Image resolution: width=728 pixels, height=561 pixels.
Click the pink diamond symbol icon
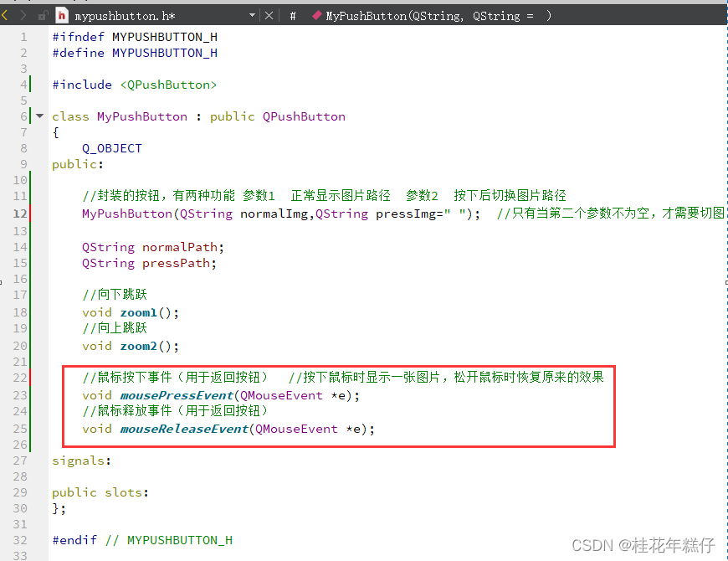point(317,15)
